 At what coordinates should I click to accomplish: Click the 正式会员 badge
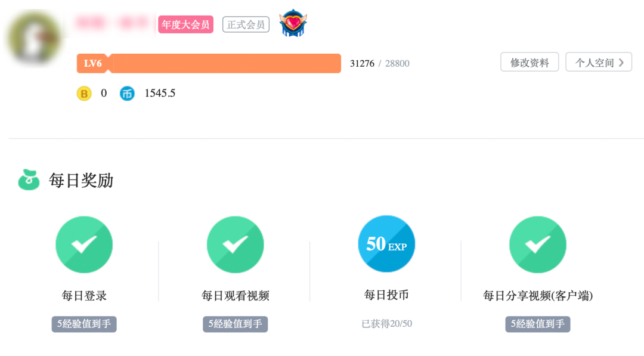click(246, 24)
